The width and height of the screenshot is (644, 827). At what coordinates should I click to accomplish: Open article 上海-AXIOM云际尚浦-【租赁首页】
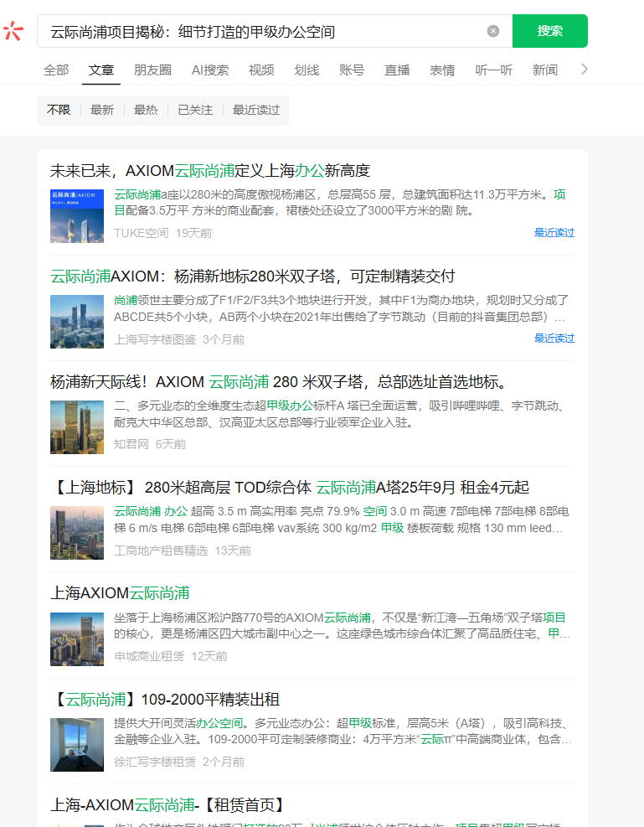[168, 805]
